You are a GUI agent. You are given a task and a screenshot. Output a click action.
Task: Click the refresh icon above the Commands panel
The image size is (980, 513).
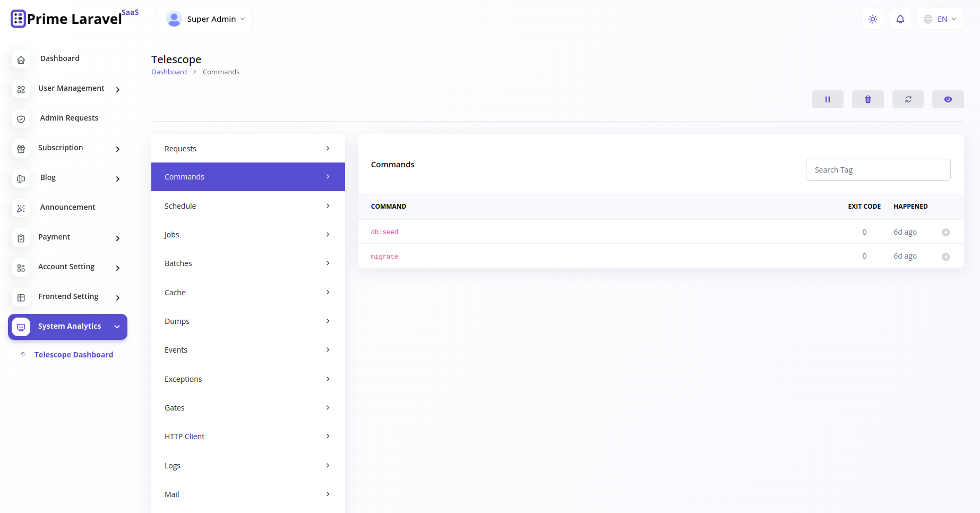[908, 99]
